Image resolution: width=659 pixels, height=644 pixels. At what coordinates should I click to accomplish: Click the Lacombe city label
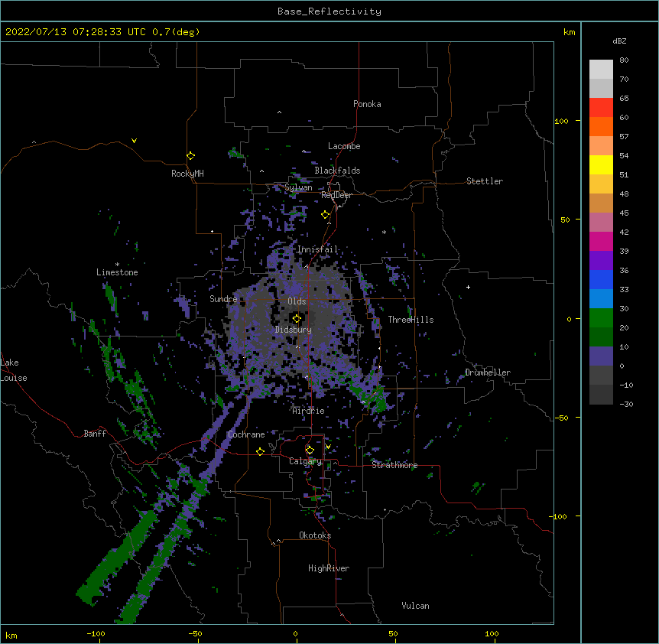(x=344, y=146)
